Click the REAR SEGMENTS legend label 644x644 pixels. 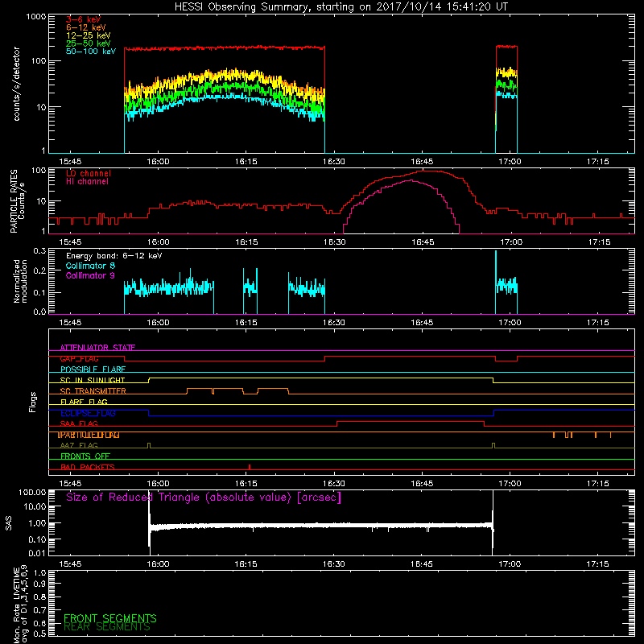click(107, 627)
